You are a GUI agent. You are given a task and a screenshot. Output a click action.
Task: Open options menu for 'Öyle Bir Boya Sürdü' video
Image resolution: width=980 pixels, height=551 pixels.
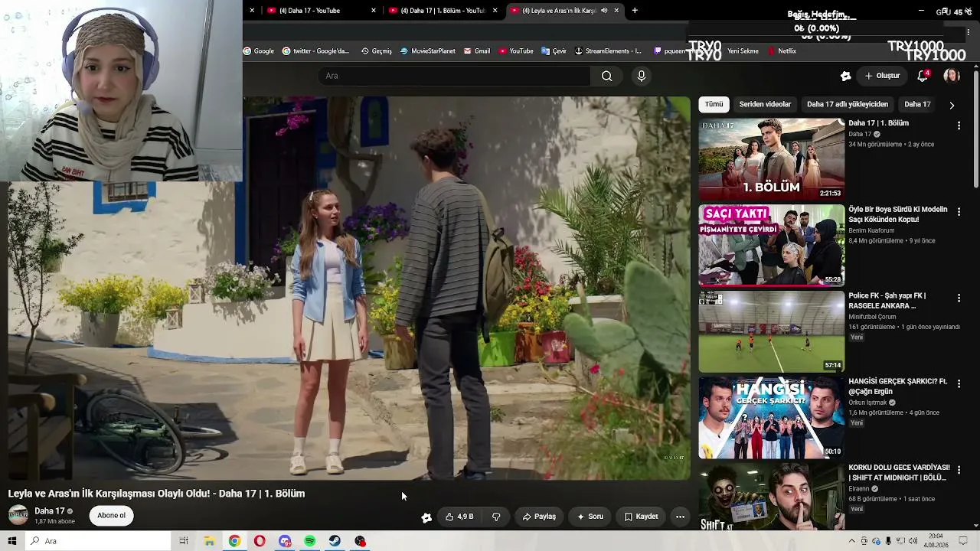point(959,211)
